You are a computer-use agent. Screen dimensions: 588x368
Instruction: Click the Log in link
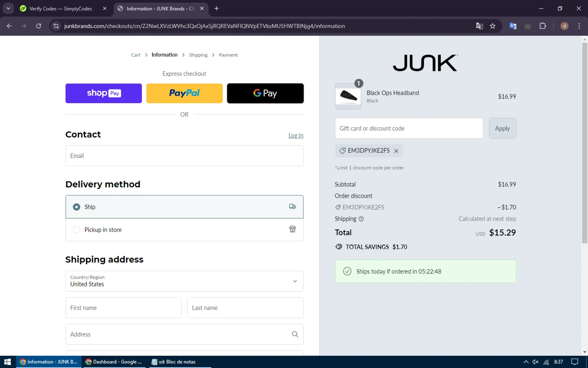tap(296, 135)
